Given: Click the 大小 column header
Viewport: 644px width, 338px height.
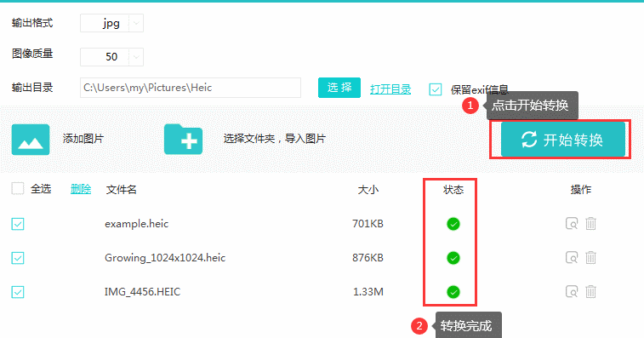Looking at the screenshot, I should click(368, 190).
